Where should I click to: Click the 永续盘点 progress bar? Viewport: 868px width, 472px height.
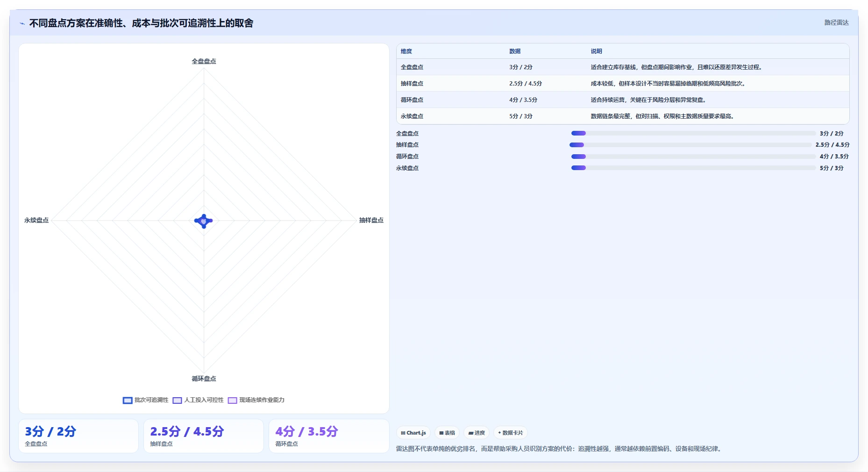coord(693,168)
